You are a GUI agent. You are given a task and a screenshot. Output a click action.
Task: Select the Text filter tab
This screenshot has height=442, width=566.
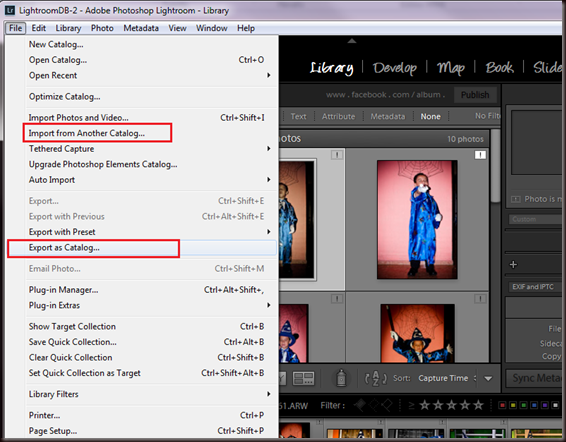[298, 116]
